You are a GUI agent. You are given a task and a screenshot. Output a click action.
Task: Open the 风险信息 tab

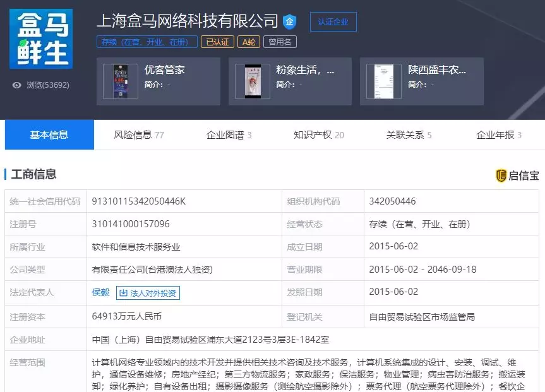(139, 135)
